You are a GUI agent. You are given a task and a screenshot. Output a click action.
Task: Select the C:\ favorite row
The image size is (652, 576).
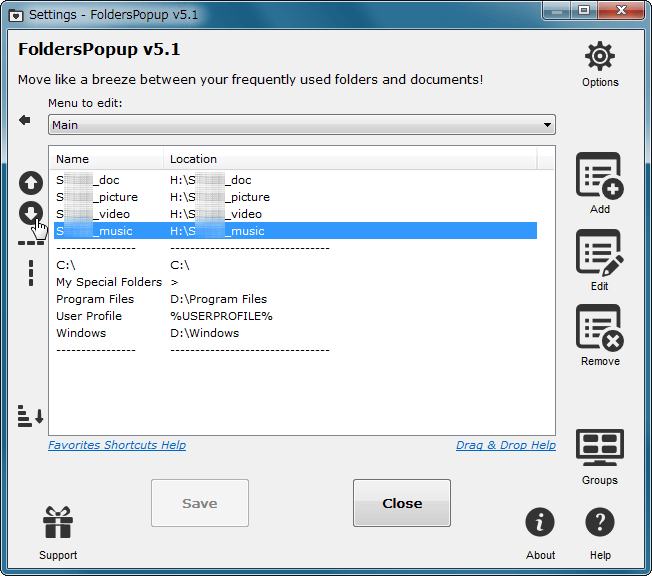295,265
